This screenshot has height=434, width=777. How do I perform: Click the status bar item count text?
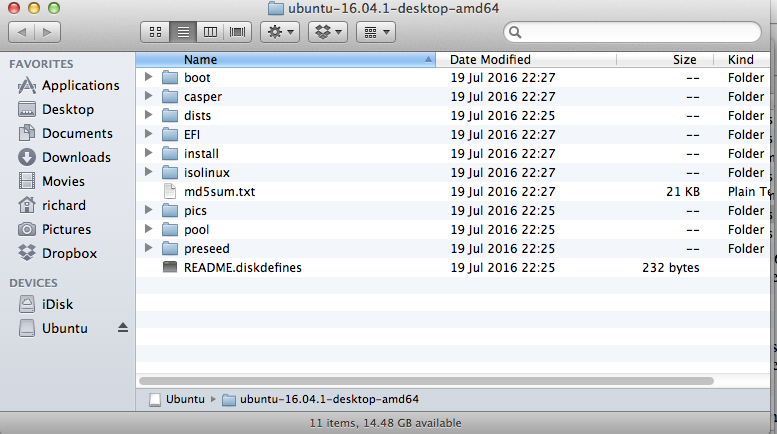coord(386,423)
